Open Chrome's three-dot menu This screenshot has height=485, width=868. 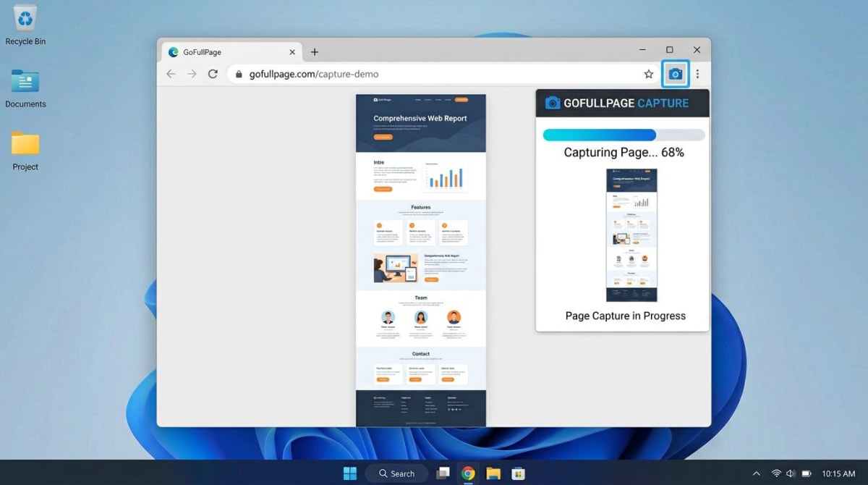coord(697,73)
